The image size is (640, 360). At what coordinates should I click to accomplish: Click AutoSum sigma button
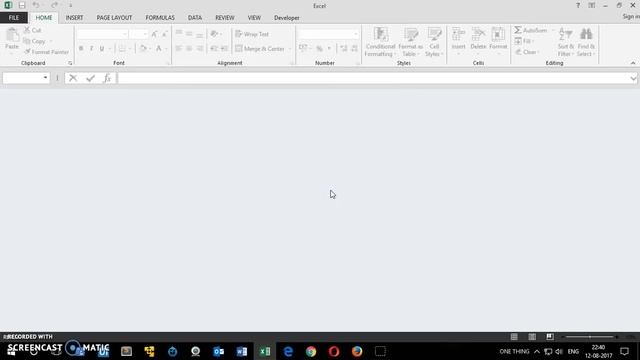click(x=530, y=30)
